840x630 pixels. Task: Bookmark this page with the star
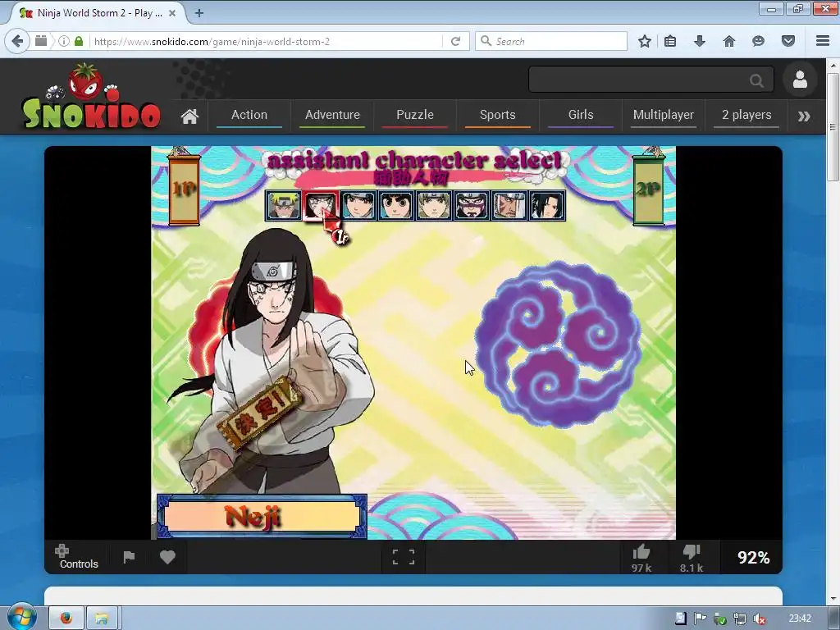point(645,41)
